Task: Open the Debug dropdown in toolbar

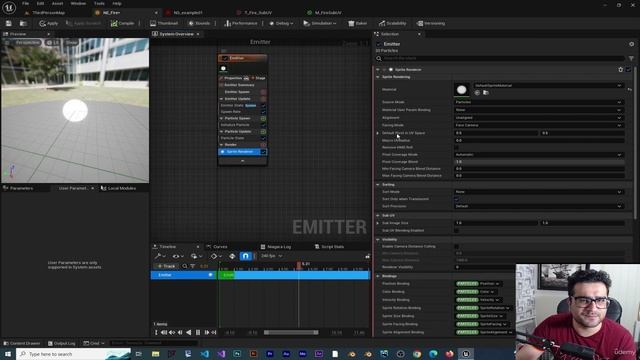Action: click(281, 24)
